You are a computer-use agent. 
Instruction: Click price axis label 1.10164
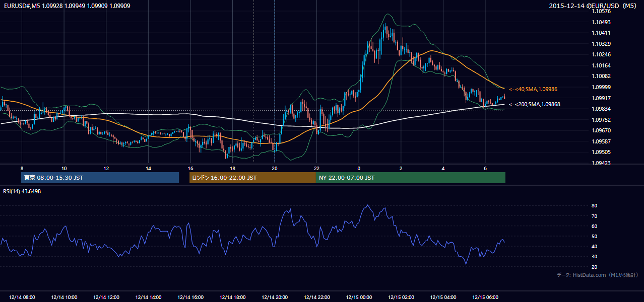[x=601, y=65]
